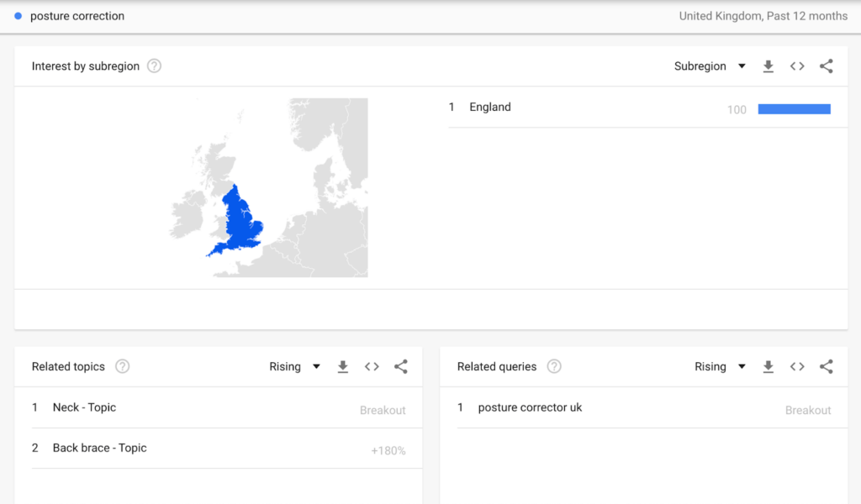Image resolution: width=861 pixels, height=504 pixels.
Task: Open the Rising dropdown in Related queries
Action: 720,367
